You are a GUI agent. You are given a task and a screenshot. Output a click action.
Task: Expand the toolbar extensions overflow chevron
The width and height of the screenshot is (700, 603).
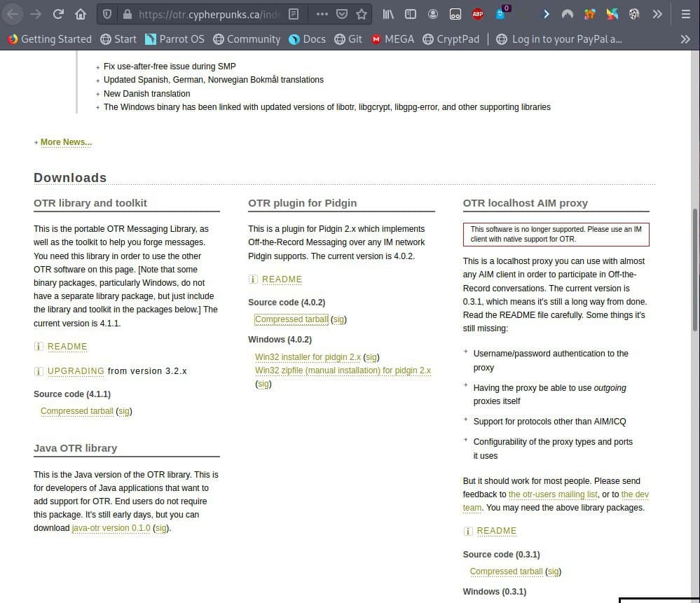(x=657, y=14)
